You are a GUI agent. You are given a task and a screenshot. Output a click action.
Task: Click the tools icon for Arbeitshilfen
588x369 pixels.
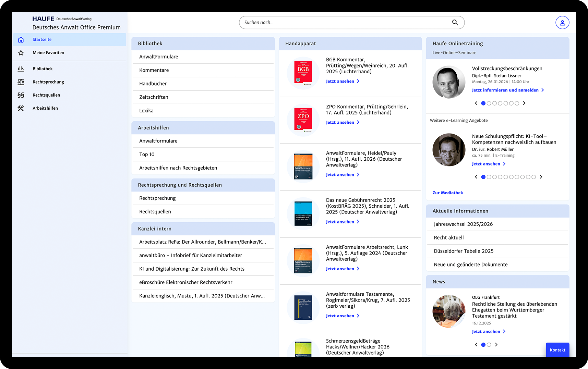21,108
